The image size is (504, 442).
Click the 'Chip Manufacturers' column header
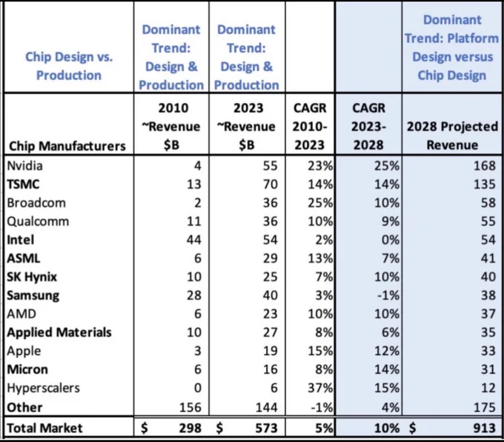point(67,146)
